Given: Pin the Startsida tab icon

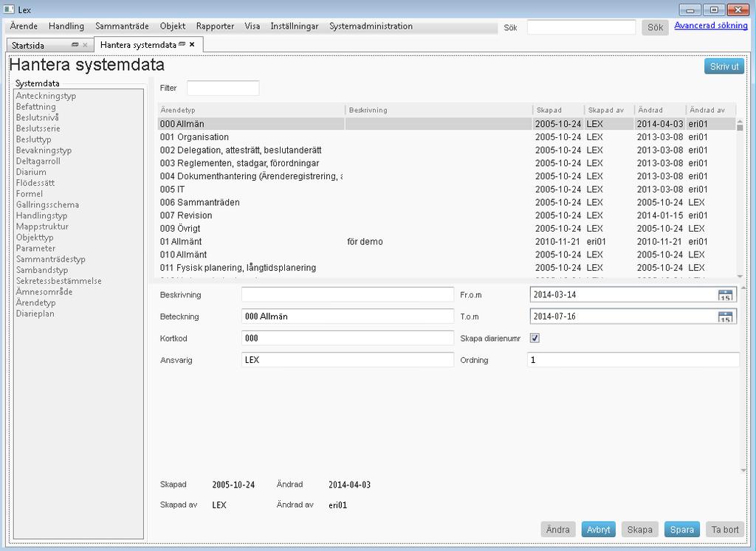Looking at the screenshot, I should point(75,45).
